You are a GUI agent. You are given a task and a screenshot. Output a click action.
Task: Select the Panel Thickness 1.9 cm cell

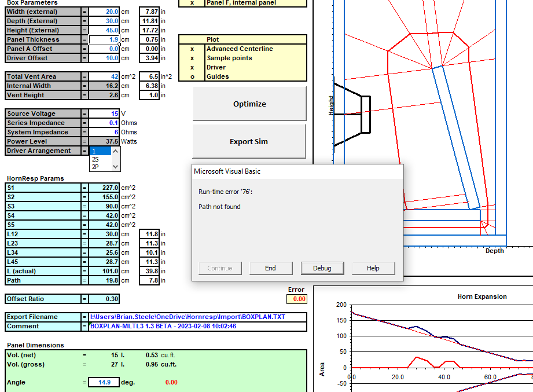click(x=104, y=39)
